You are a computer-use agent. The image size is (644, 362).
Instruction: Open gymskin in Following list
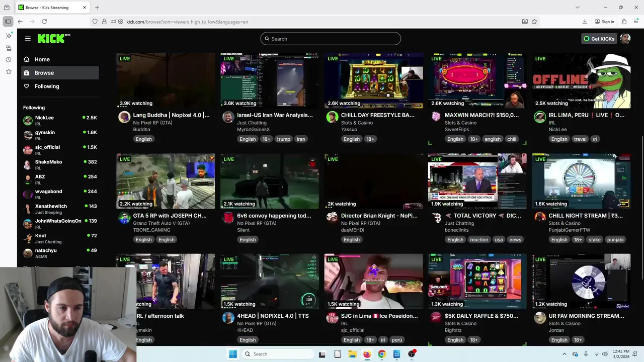click(x=60, y=135)
